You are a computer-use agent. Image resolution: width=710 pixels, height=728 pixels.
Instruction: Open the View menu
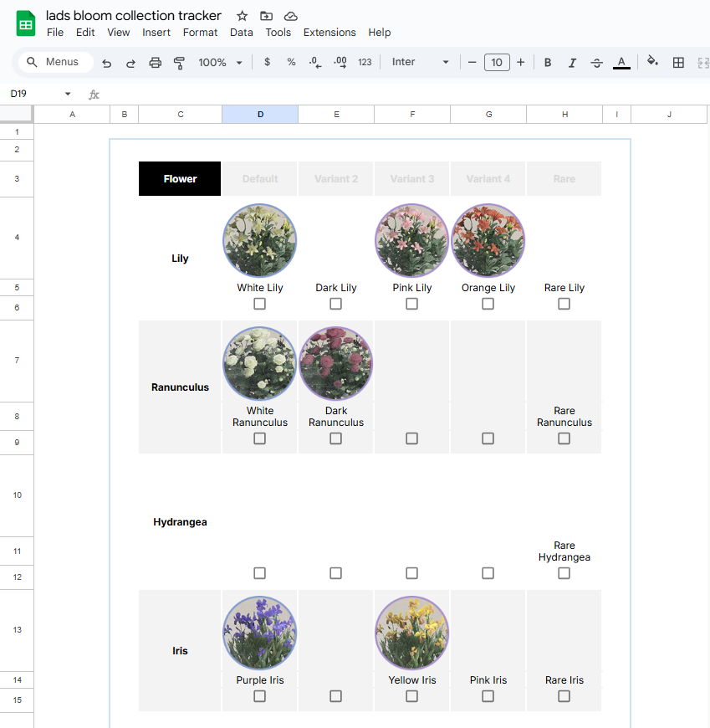point(119,33)
